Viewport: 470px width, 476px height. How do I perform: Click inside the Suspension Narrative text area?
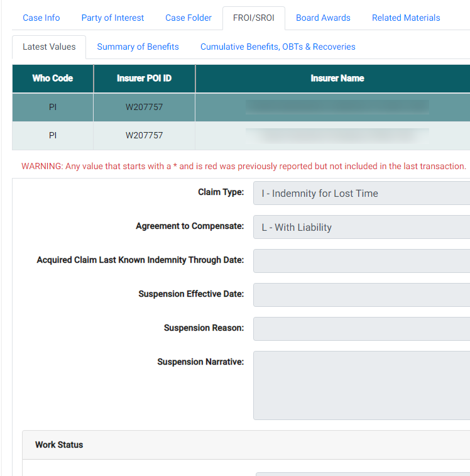coord(361,385)
